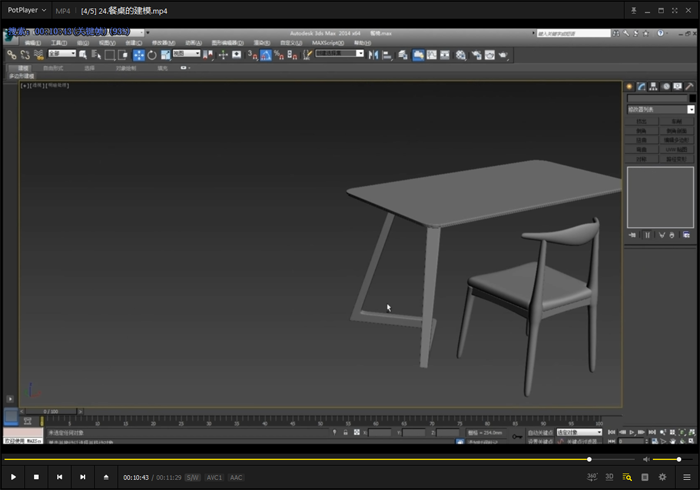Open the Hierarchy command panel tab
This screenshot has height=490, width=700.
(654, 86)
